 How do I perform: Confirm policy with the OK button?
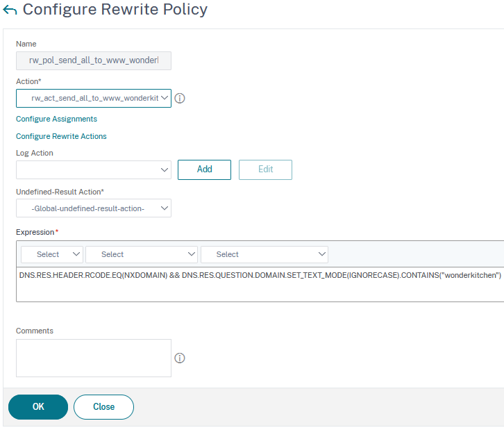[x=38, y=407]
